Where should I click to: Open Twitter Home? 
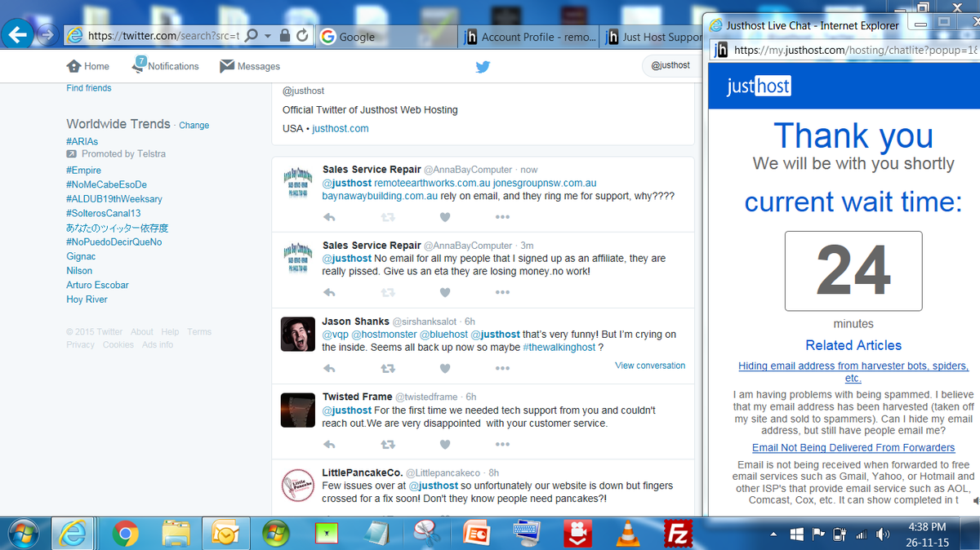pos(87,66)
